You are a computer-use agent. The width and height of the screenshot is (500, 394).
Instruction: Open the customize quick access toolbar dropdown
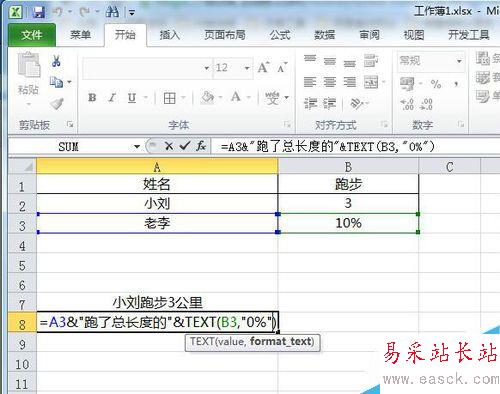click(x=132, y=13)
